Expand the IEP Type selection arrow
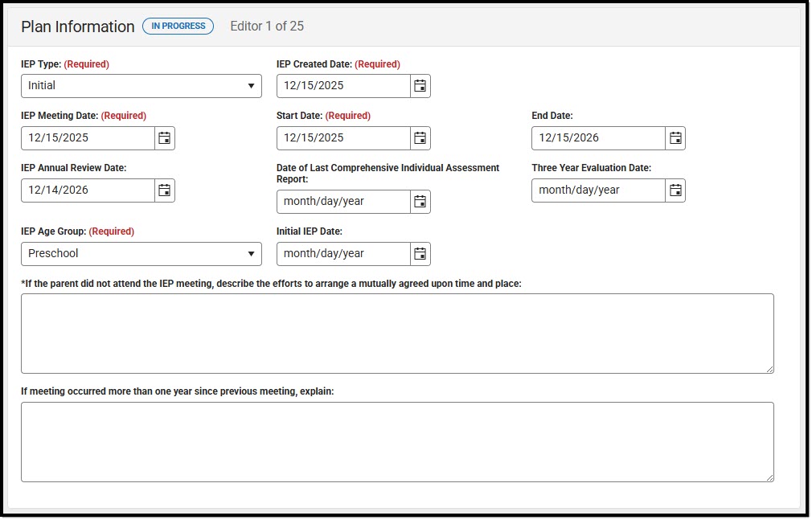Screen dimensions: 812x520 click(x=252, y=85)
